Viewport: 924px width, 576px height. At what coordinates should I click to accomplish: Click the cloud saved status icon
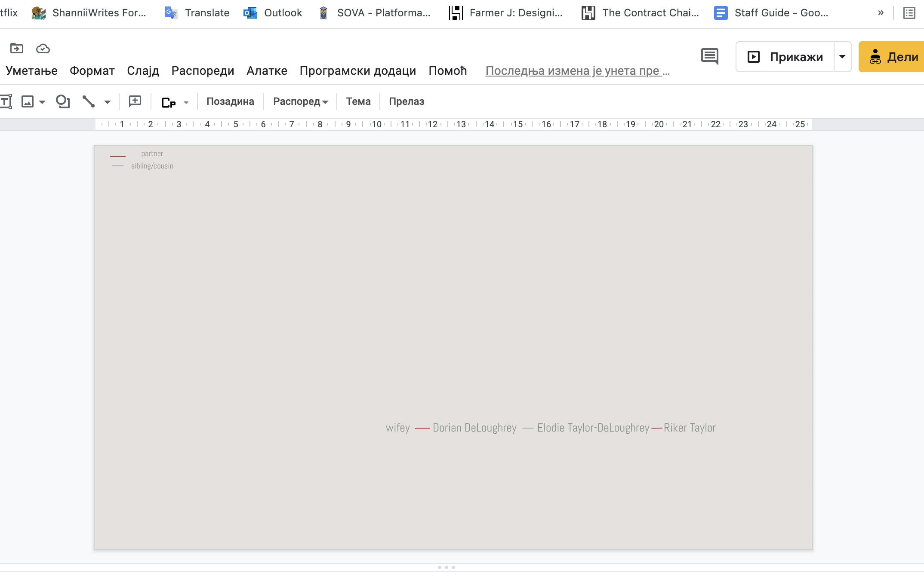(x=43, y=49)
